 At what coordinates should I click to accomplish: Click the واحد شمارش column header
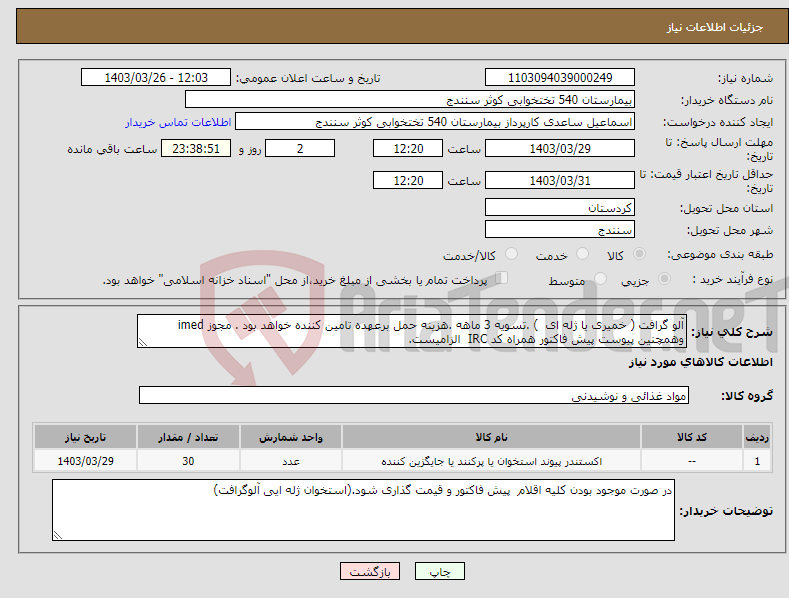[291, 437]
